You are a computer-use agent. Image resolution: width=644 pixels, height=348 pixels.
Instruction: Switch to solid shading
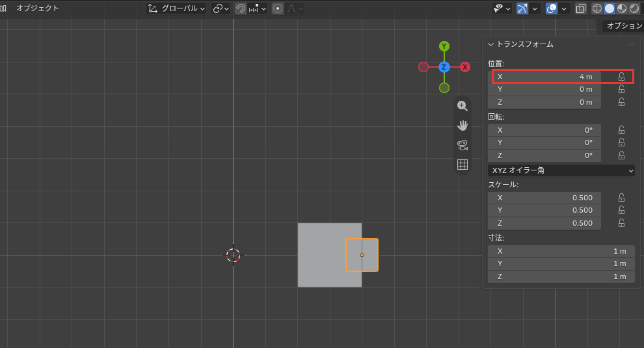coord(610,8)
